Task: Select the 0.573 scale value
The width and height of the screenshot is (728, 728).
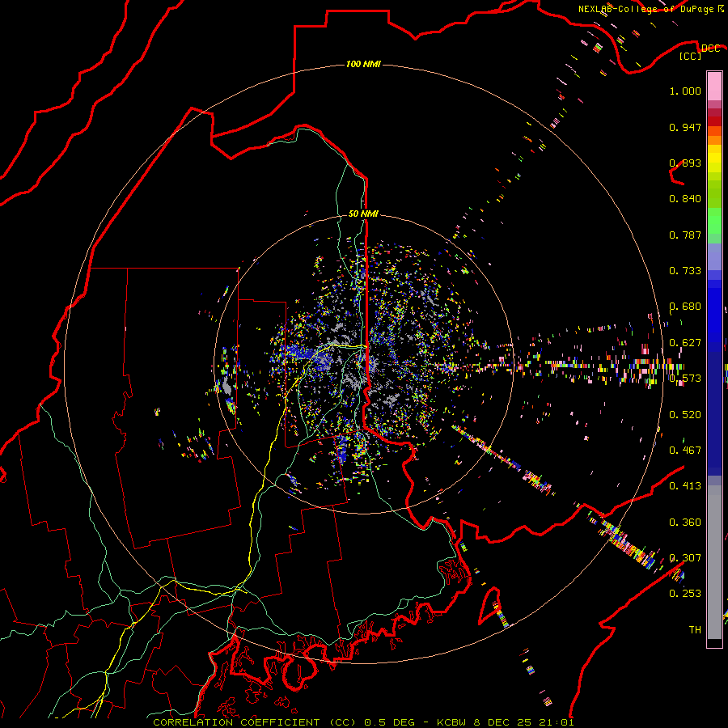Action: (x=685, y=379)
